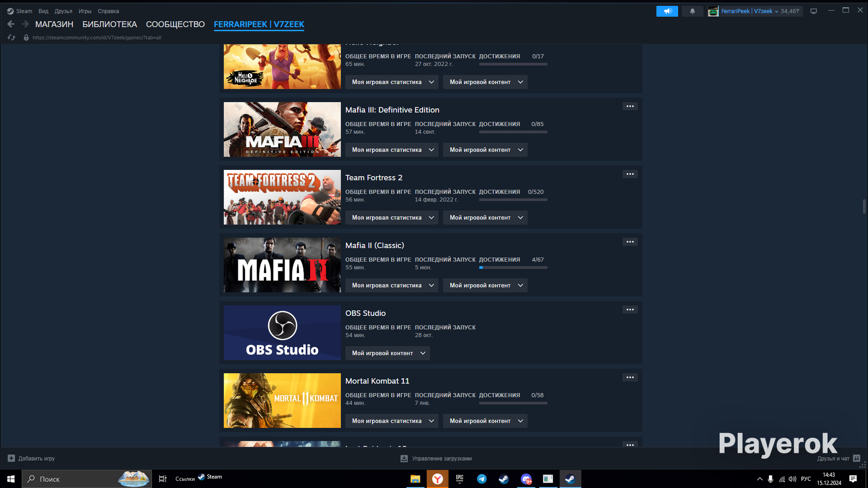Show hidden tray icons with the chevron

(760, 479)
